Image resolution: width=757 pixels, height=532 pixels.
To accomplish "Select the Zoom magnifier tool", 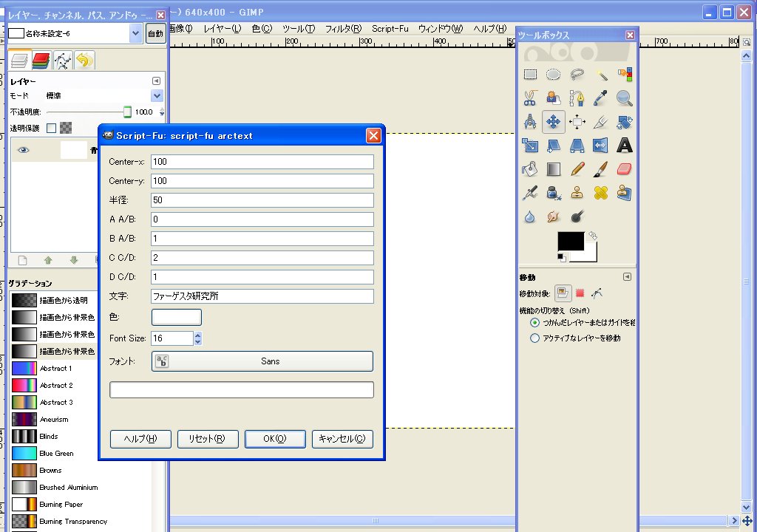I will (625, 98).
